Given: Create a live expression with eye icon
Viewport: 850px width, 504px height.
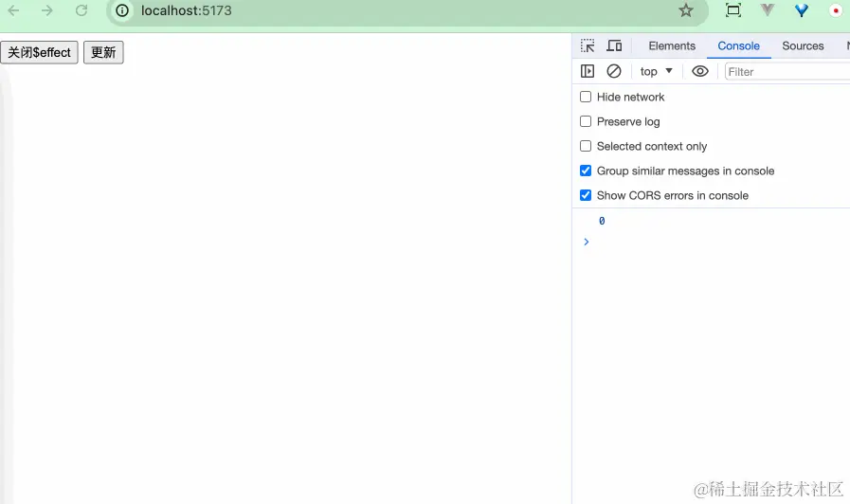Looking at the screenshot, I should pos(700,71).
